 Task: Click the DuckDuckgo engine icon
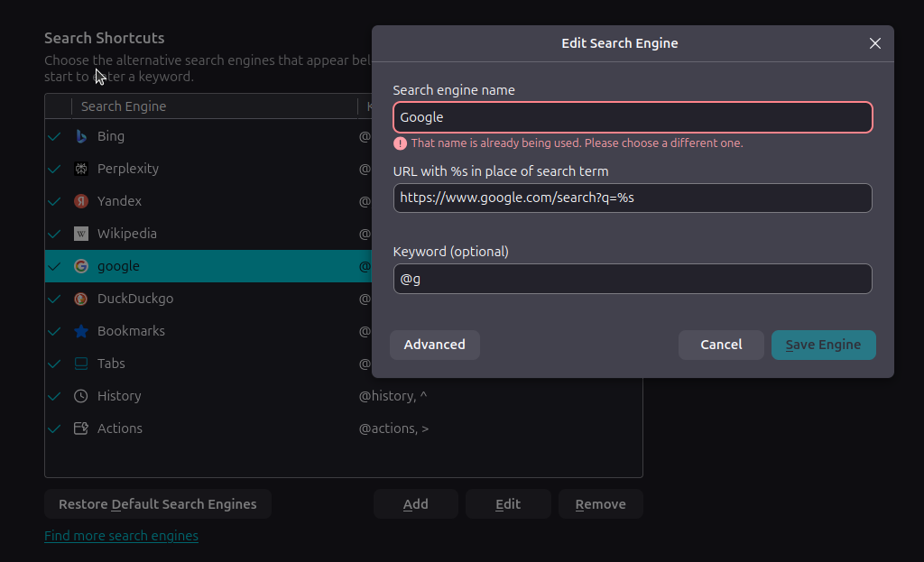click(81, 299)
